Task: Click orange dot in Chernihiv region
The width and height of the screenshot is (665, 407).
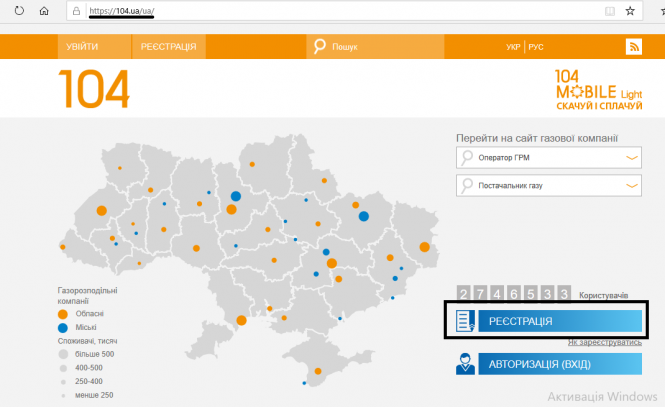Action: point(252,164)
